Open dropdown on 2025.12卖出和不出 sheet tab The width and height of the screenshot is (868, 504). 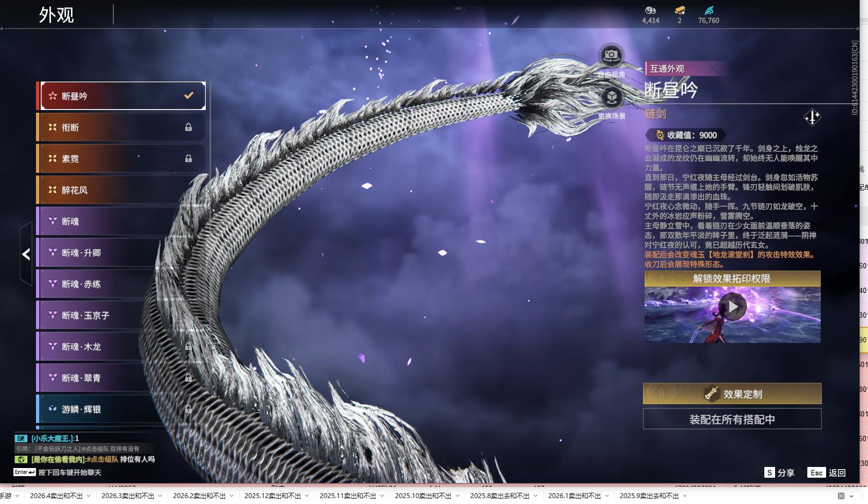pyautogui.click(x=307, y=496)
